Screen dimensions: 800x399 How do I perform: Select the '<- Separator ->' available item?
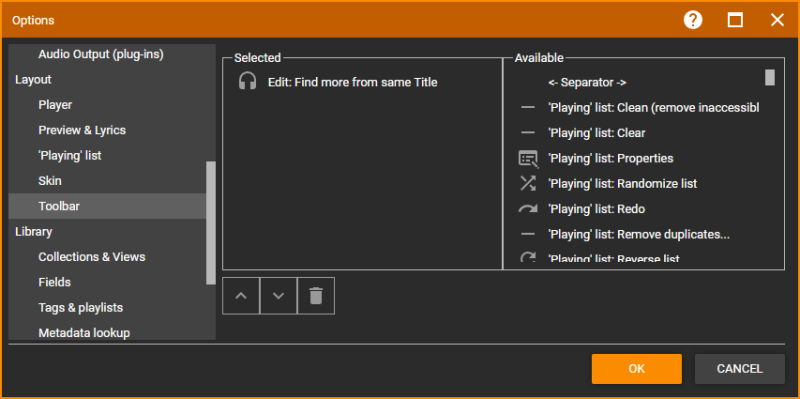tap(587, 82)
